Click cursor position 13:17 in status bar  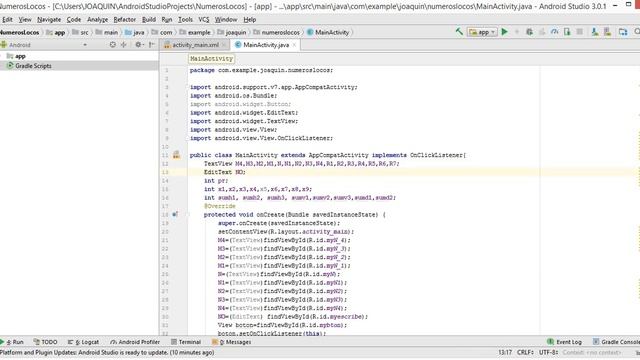[505, 352]
